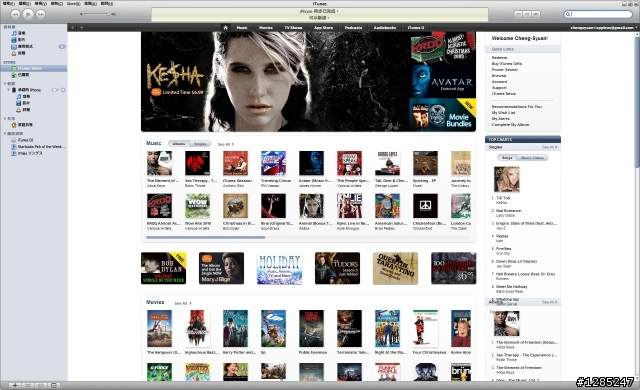Open the Music store tab
Screen dimensions: 640x390
(x=242, y=28)
